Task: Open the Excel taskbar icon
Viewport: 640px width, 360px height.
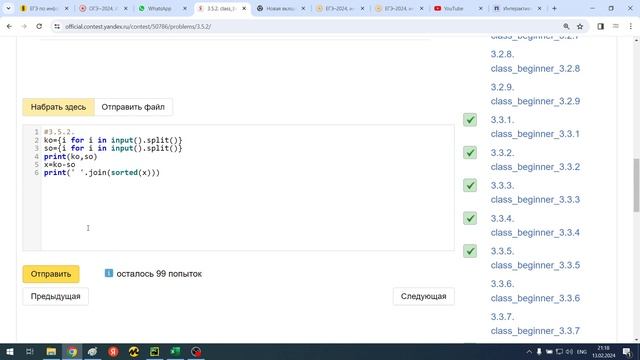Action: click(176, 351)
